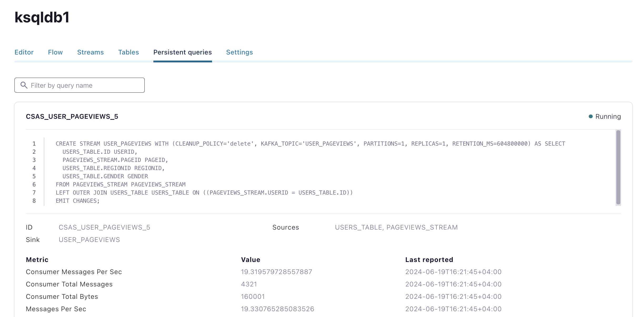Open the Settings tab

tap(239, 52)
